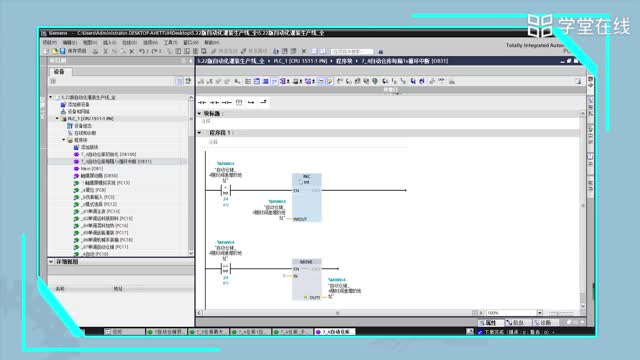Collapse the 程序块 program blocks folder
This screenshot has width=640, height=360.
[64, 140]
